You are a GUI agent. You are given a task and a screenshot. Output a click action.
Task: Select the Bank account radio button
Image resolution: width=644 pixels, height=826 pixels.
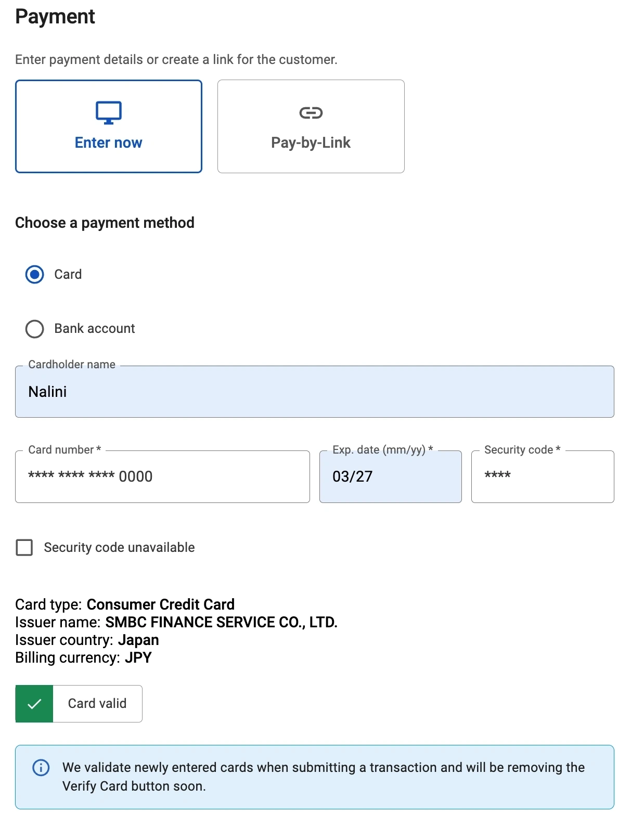[35, 329]
